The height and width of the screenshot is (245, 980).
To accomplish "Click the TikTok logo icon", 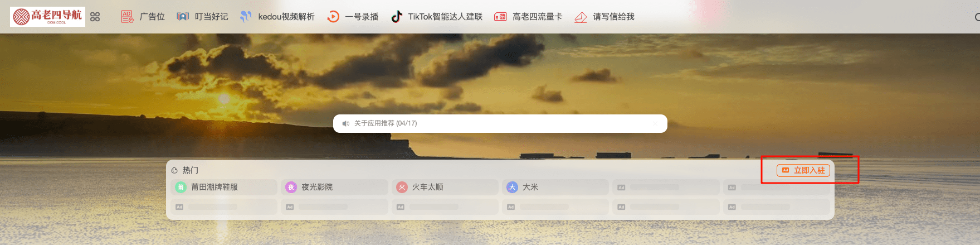I will [x=396, y=17].
